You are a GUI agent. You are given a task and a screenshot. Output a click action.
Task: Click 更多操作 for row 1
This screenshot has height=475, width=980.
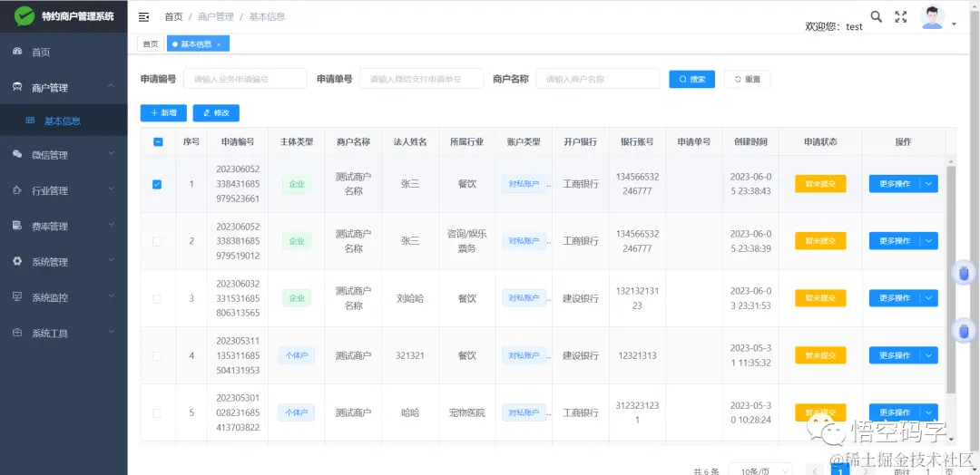pos(895,183)
